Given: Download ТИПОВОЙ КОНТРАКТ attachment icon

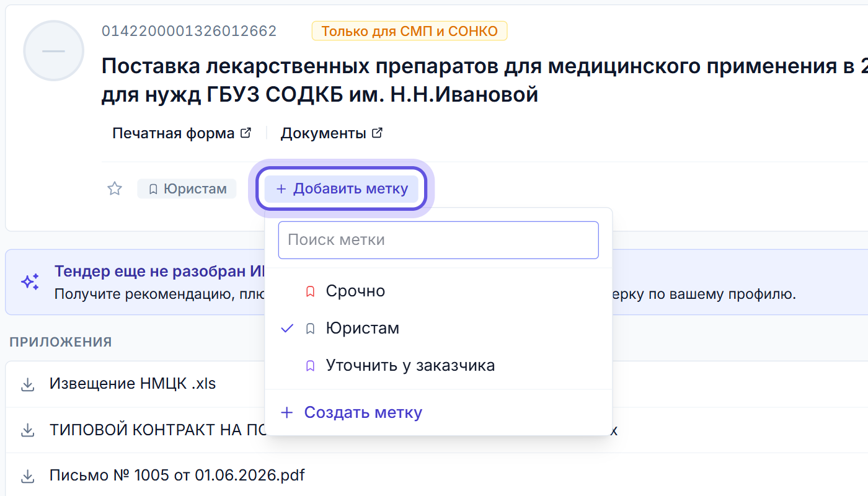Looking at the screenshot, I should 27,430.
